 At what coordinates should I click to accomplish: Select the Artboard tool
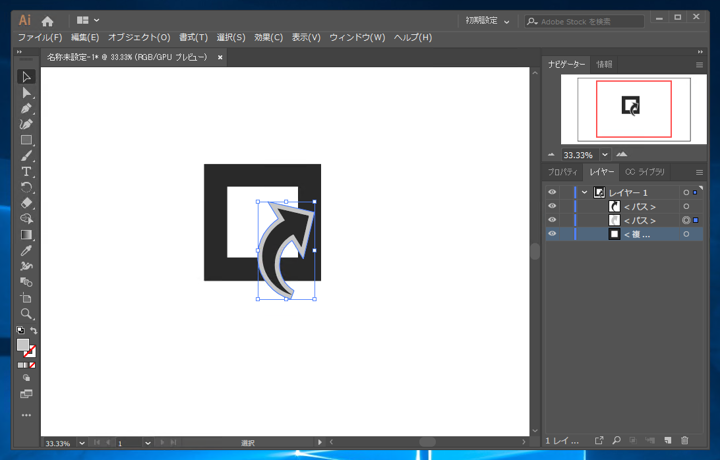pyautogui.click(x=26, y=298)
